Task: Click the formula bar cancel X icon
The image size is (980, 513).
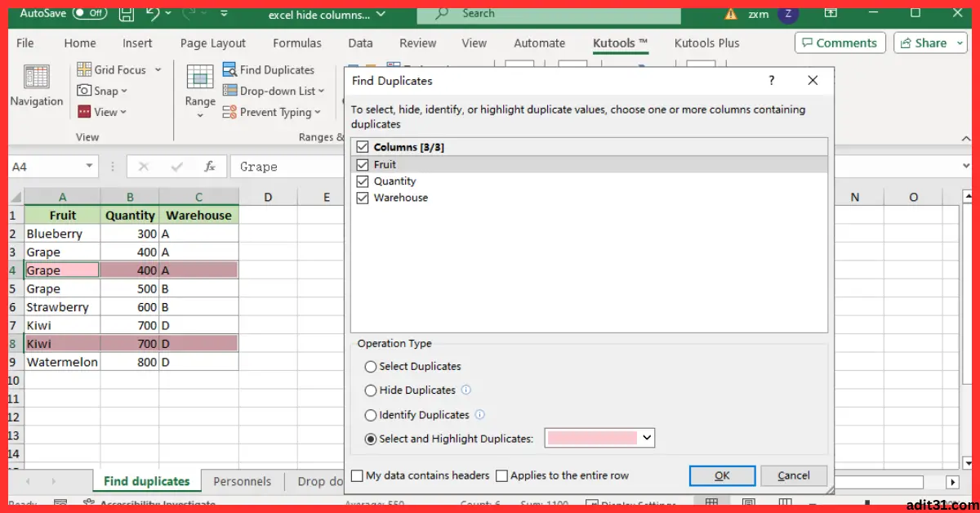Action: 144,166
